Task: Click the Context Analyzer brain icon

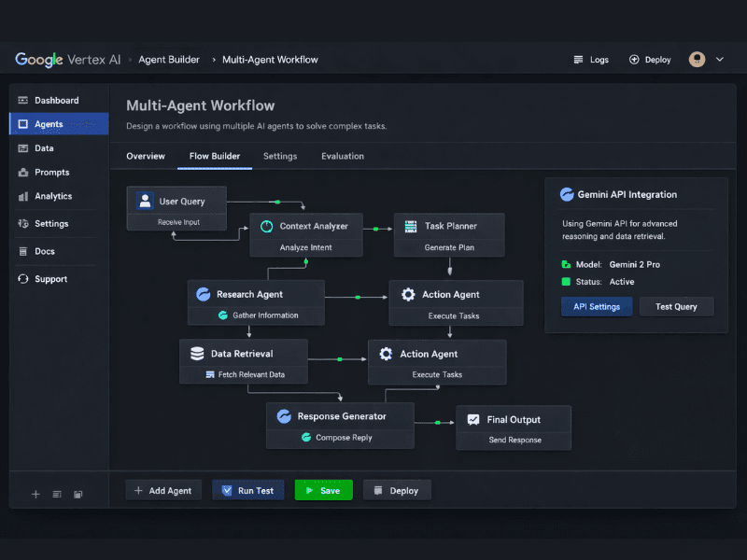Action: 265,226
